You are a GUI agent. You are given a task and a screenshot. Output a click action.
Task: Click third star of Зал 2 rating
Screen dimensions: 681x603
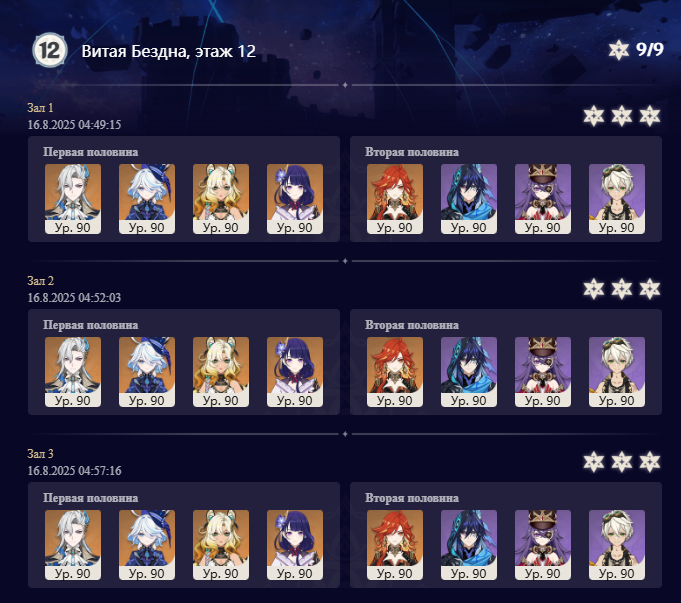[x=650, y=289]
